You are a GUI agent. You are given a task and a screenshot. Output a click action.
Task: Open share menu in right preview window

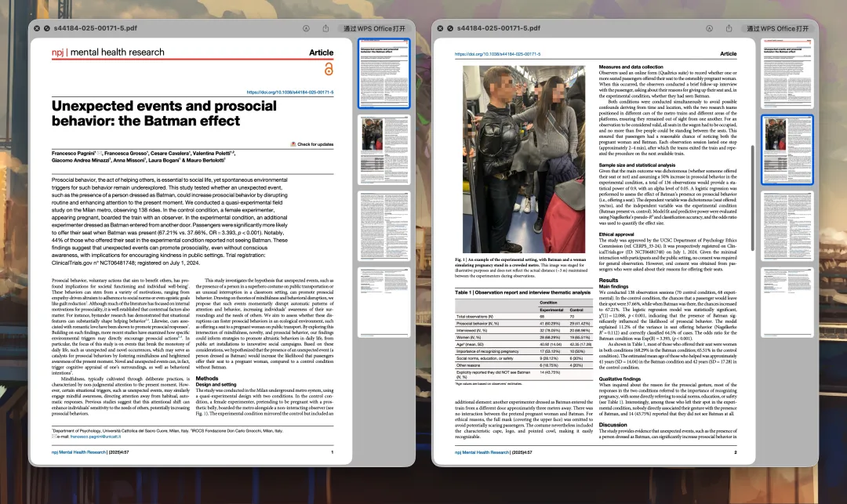pos(729,28)
